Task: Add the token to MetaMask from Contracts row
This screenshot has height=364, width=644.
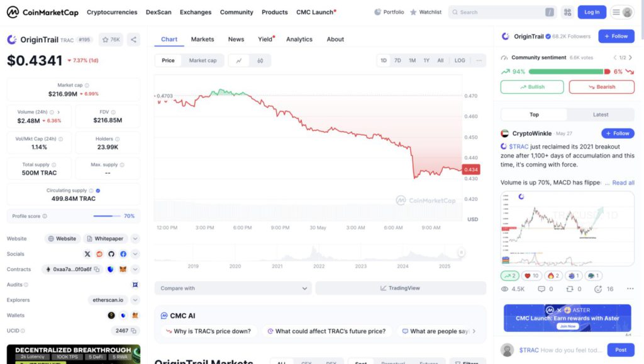Action: point(123,270)
